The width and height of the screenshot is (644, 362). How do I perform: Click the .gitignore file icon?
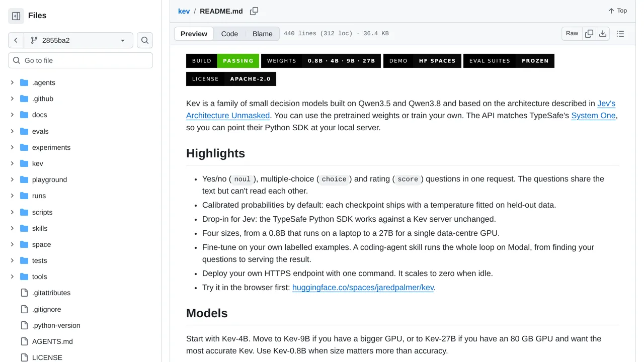[x=24, y=309]
